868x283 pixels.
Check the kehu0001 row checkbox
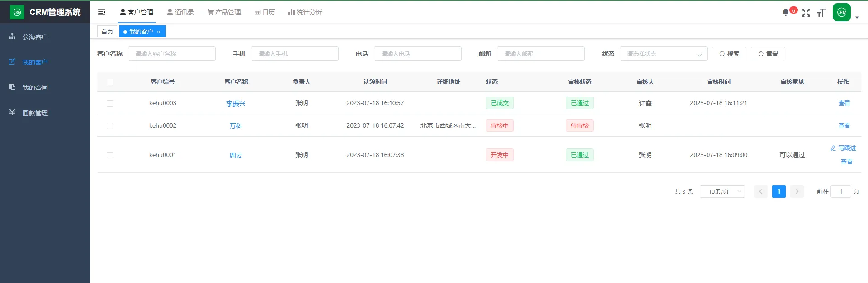click(x=110, y=155)
